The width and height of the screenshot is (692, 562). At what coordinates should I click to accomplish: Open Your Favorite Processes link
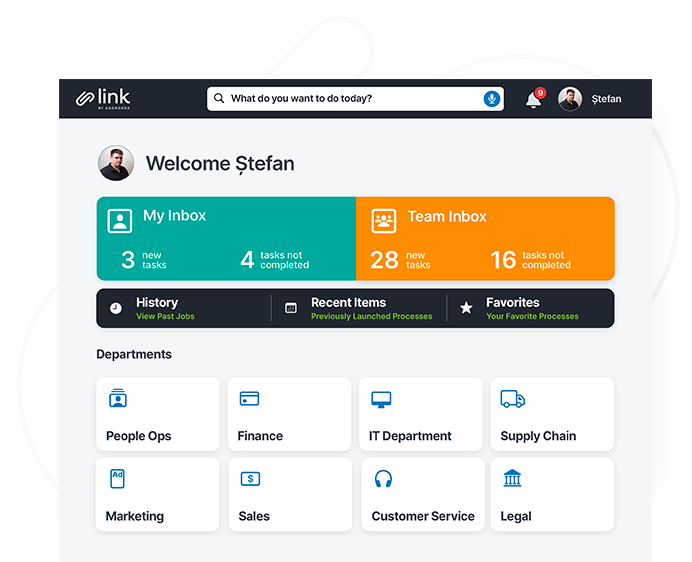click(532, 317)
